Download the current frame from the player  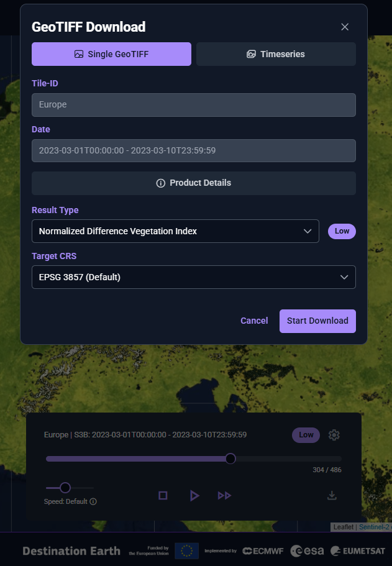click(332, 495)
